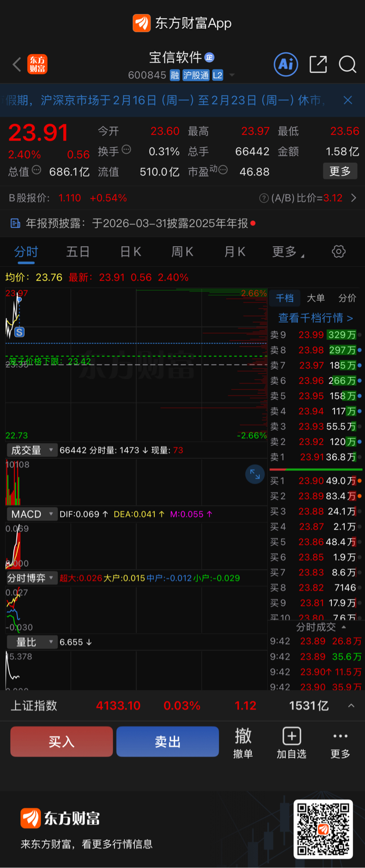Expand the index bar up chevron
This screenshot has width=365, height=868.
[x=351, y=705]
